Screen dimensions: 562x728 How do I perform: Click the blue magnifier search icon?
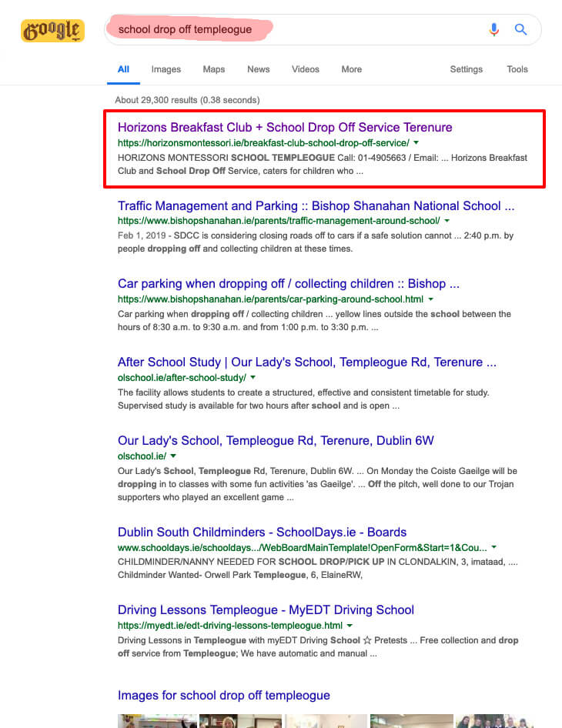(520, 30)
